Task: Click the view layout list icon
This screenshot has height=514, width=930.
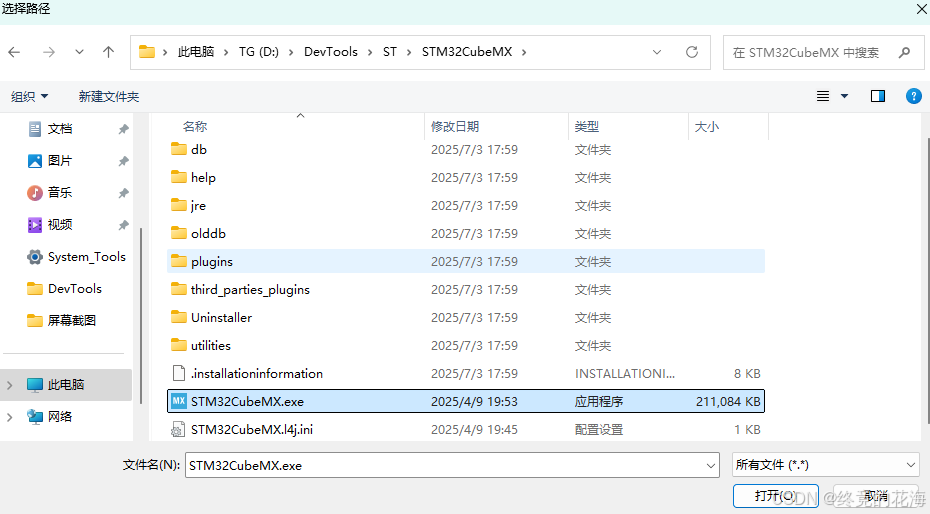Action: (x=823, y=96)
